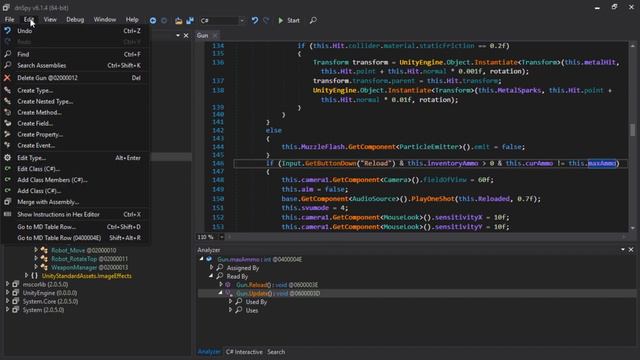Viewport: 640px width, 360px height.
Task: Choose Create Field... menu entry
Action: pos(74,124)
